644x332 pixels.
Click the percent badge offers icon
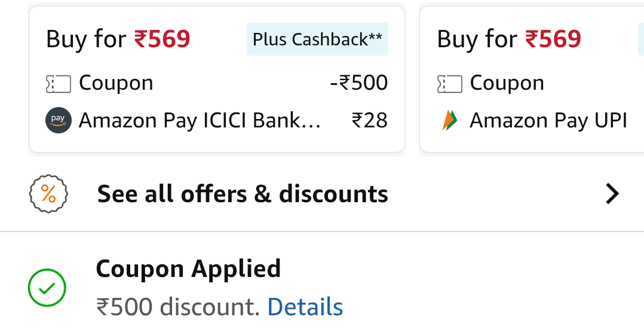coord(48,194)
